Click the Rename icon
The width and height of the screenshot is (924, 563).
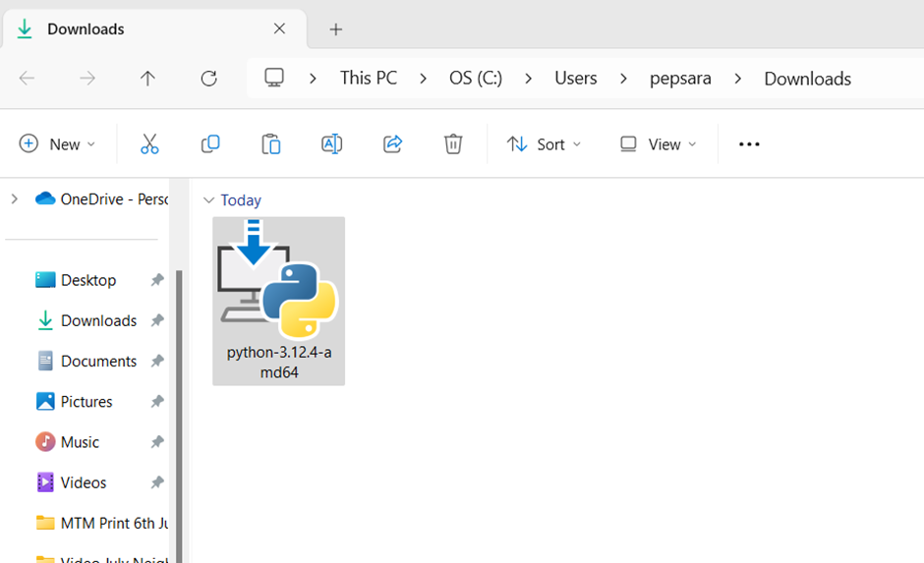[332, 143]
